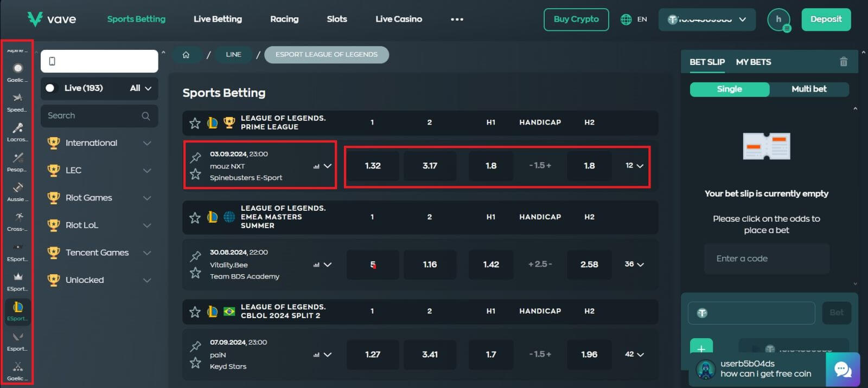868x388 pixels.
Task: Star the Vitality.Bee vs Team BDS Academy match
Action: coord(195,273)
